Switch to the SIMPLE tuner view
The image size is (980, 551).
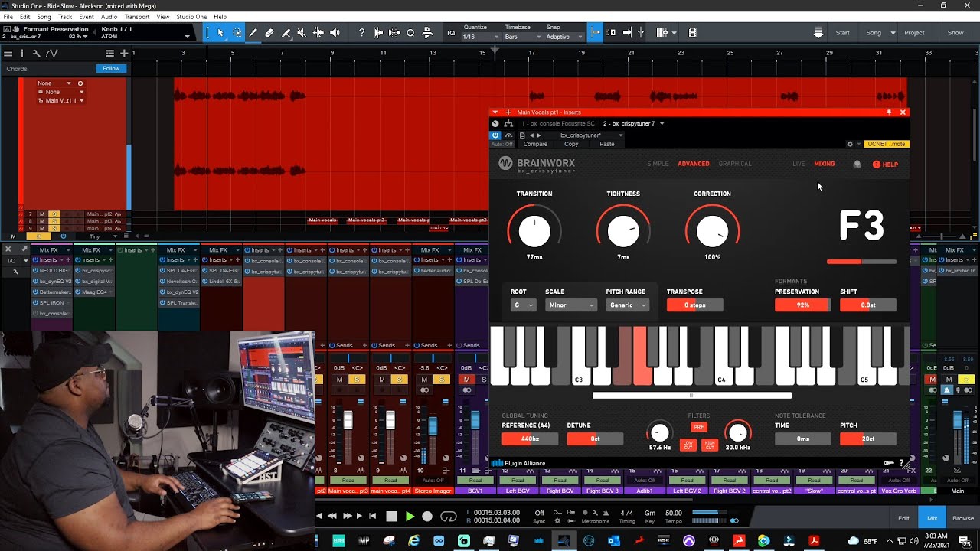pos(658,164)
